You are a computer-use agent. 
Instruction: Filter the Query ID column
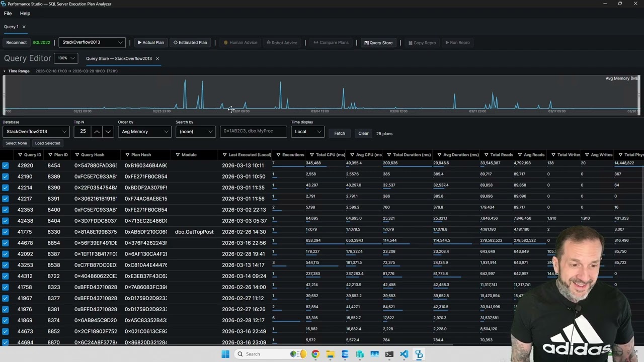pyautogui.click(x=20, y=155)
